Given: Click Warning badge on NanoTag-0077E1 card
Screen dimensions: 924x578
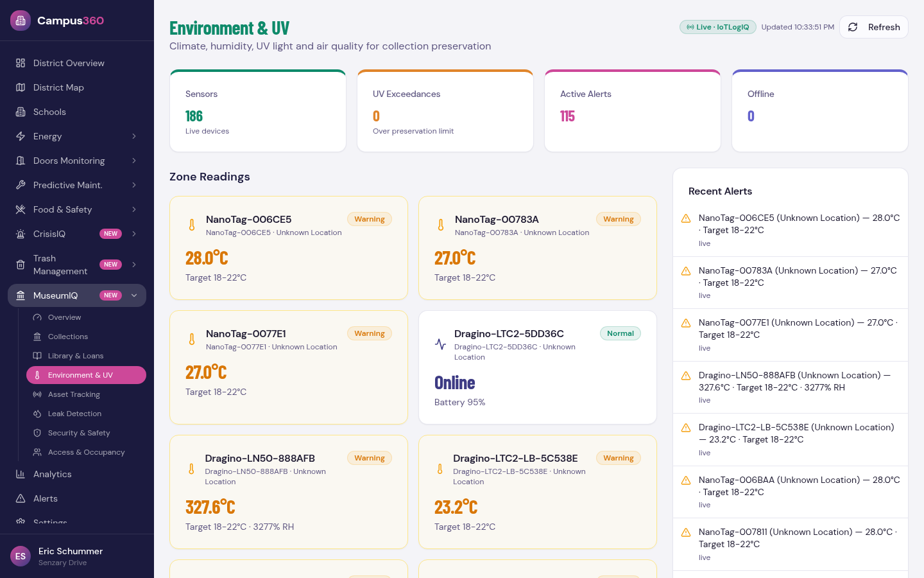Looking at the screenshot, I should (370, 333).
